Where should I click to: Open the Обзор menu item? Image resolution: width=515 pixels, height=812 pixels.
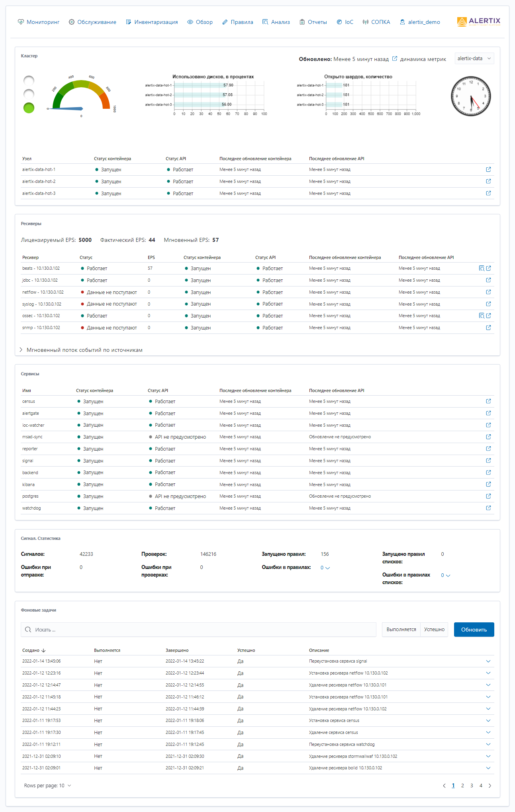tap(200, 22)
